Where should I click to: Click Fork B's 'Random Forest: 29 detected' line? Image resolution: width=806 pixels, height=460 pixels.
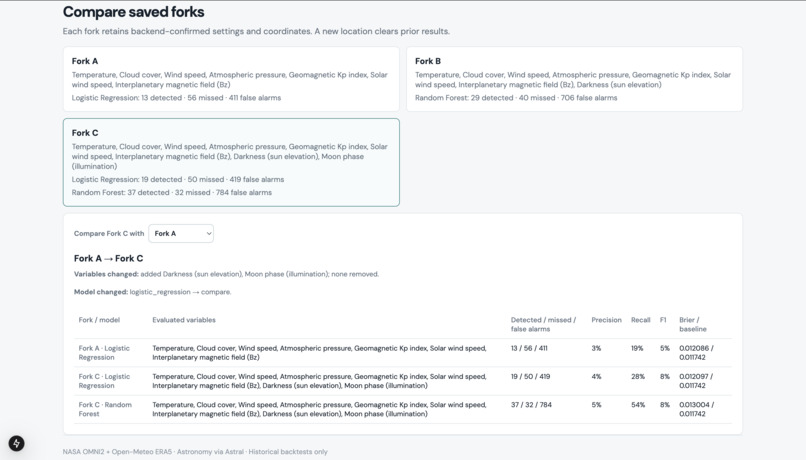[516, 98]
